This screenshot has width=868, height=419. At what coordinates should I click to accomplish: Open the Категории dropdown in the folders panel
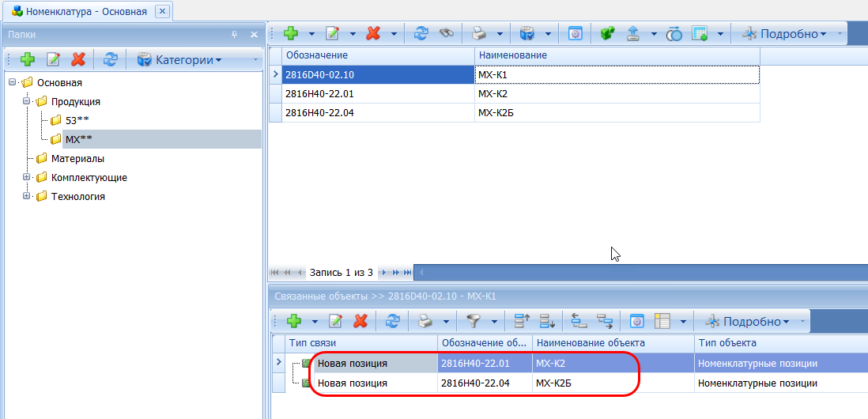click(x=178, y=59)
